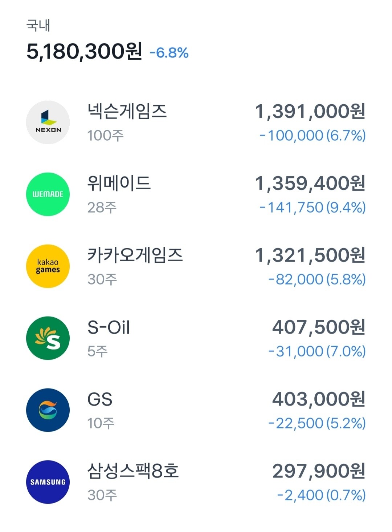Tap the total balance 5,180,300원
Screen dimensions: 392x532
click(x=84, y=51)
